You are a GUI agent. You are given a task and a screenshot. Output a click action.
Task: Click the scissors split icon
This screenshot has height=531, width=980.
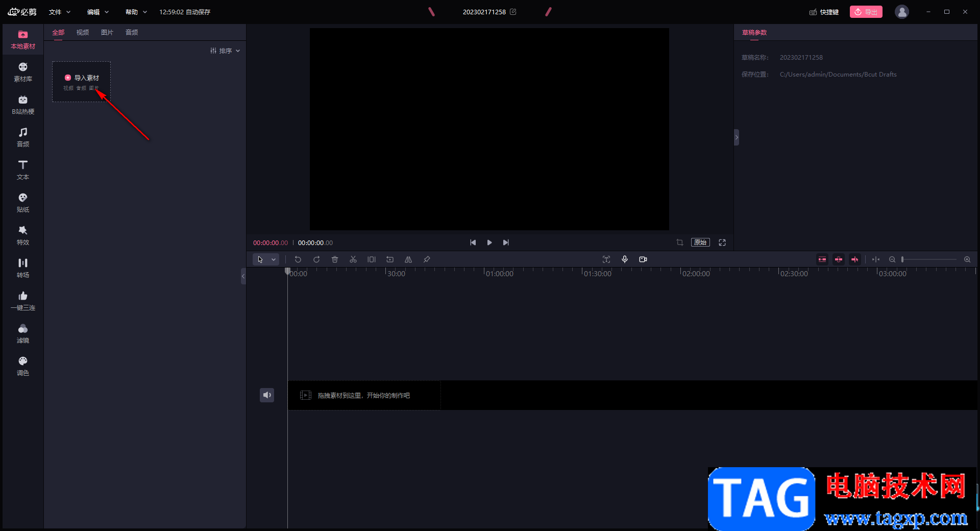coord(353,259)
